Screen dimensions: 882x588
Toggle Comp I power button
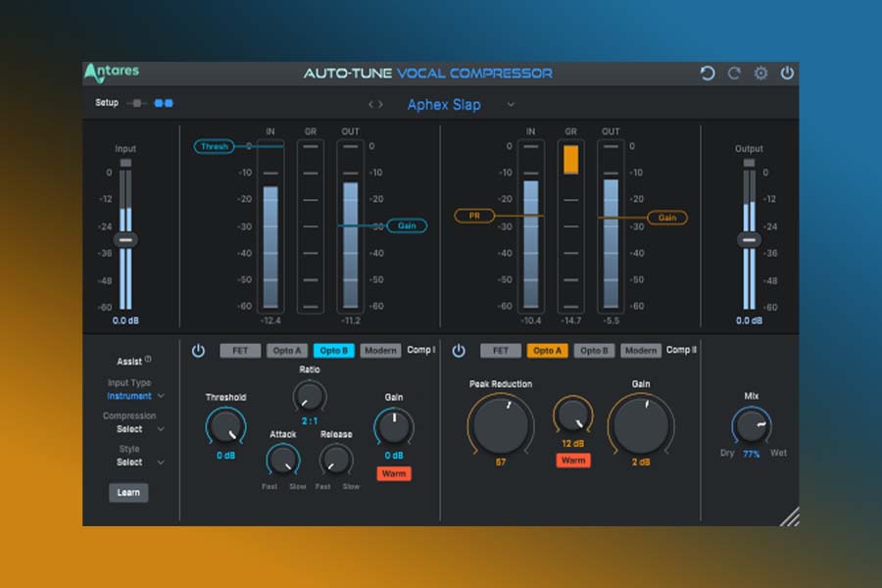(x=198, y=351)
